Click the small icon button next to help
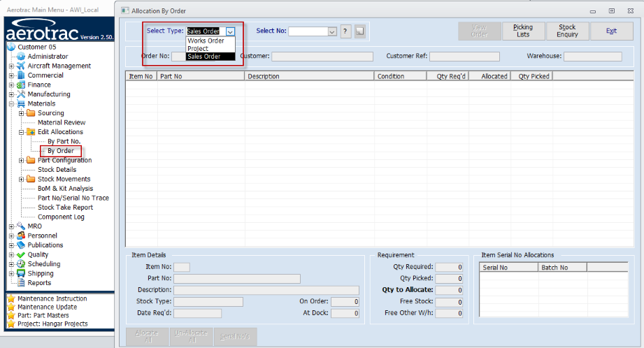The image size is (644, 348). tap(360, 31)
